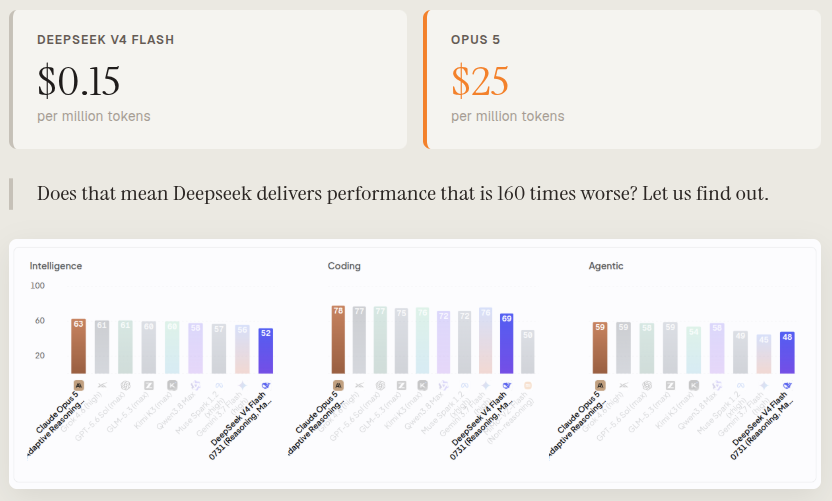Click the Qwen logo under the Intelligence chart
832x501 pixels.
coord(196,385)
